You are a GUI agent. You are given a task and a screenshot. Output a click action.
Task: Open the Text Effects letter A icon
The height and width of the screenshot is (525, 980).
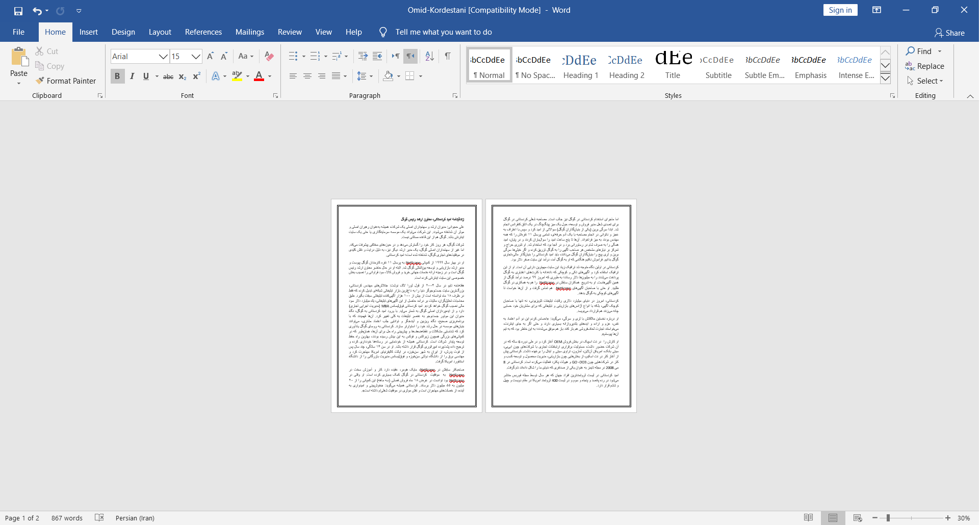click(216, 76)
